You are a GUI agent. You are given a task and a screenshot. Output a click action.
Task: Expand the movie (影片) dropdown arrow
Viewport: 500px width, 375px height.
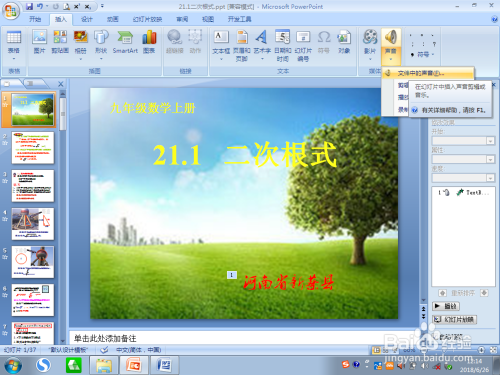coord(370,59)
